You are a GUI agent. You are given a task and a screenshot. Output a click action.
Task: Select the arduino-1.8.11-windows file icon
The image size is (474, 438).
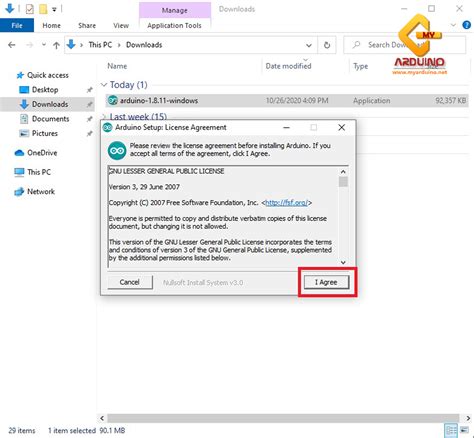(x=113, y=100)
